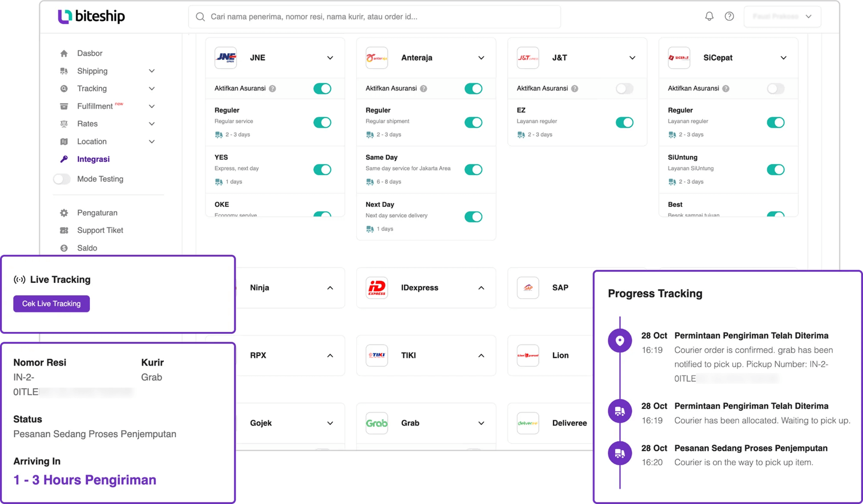Click the TIKI courier logo
The image size is (863, 504).
point(377,355)
